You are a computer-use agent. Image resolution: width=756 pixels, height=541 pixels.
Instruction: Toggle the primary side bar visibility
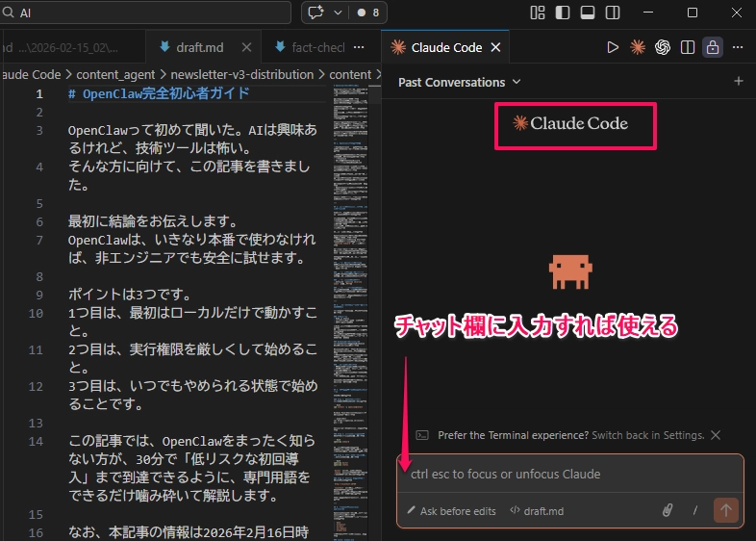562,13
